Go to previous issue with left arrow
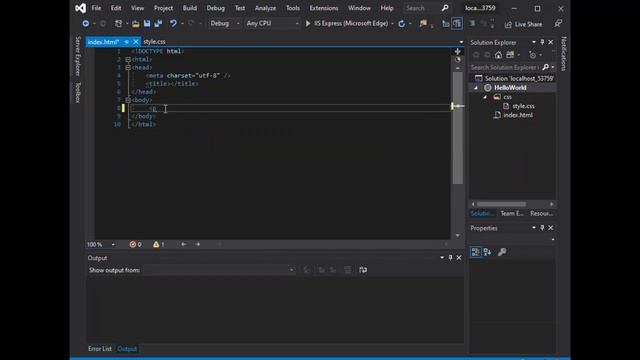 click(x=184, y=244)
